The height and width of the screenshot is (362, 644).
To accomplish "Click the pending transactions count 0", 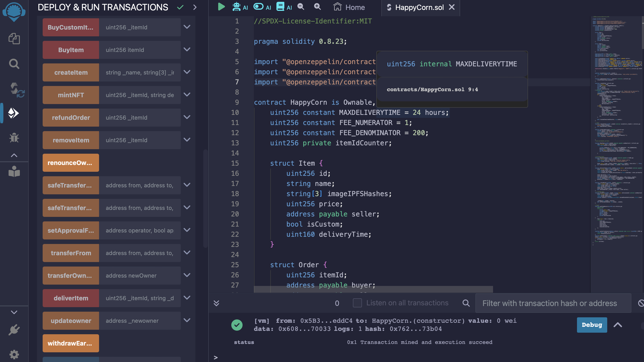I will [x=337, y=303].
